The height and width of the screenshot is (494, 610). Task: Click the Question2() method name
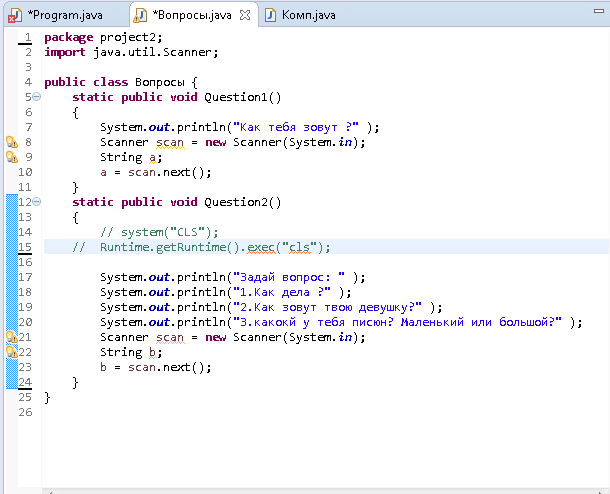[242, 202]
